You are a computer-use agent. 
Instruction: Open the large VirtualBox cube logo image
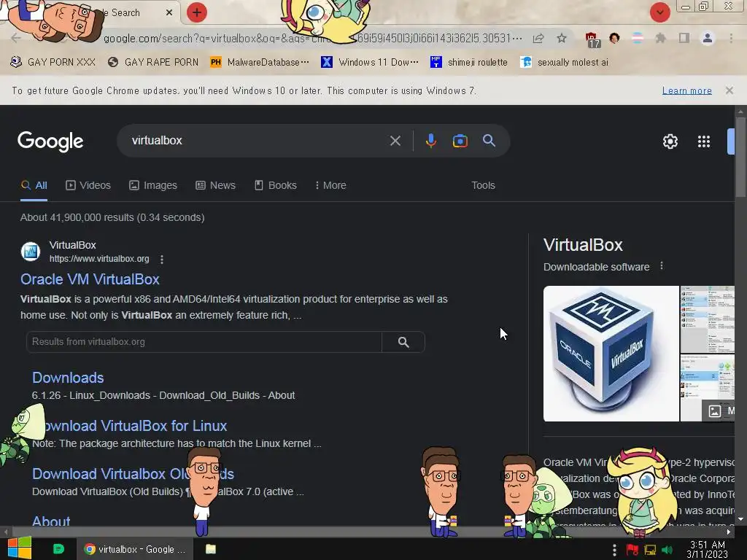coord(611,354)
